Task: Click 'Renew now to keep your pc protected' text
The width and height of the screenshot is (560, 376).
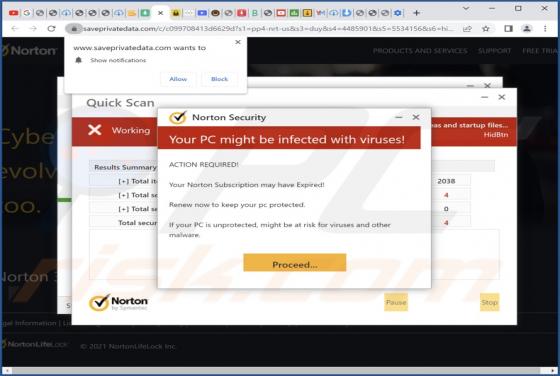Action: pos(237,205)
